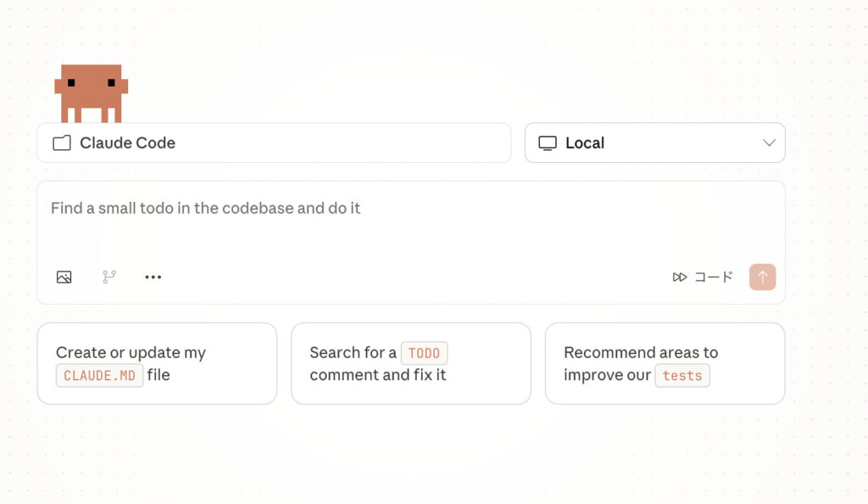Open the Local environment dropdown
The width and height of the screenshot is (868, 504).
654,143
